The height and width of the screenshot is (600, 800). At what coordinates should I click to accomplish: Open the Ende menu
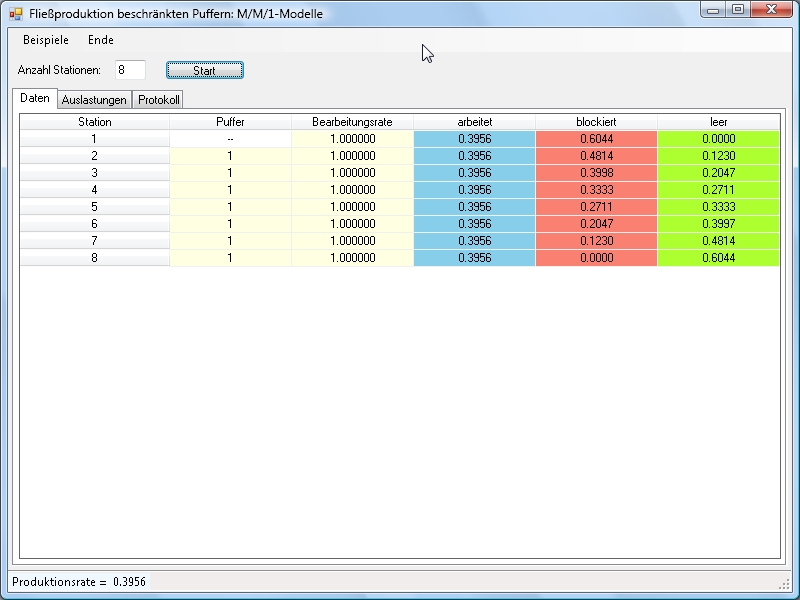point(101,40)
